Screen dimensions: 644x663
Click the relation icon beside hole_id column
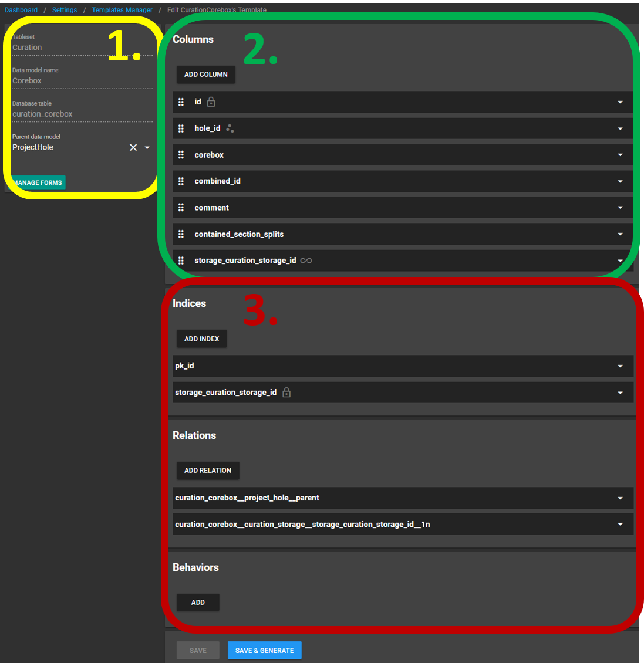(230, 128)
